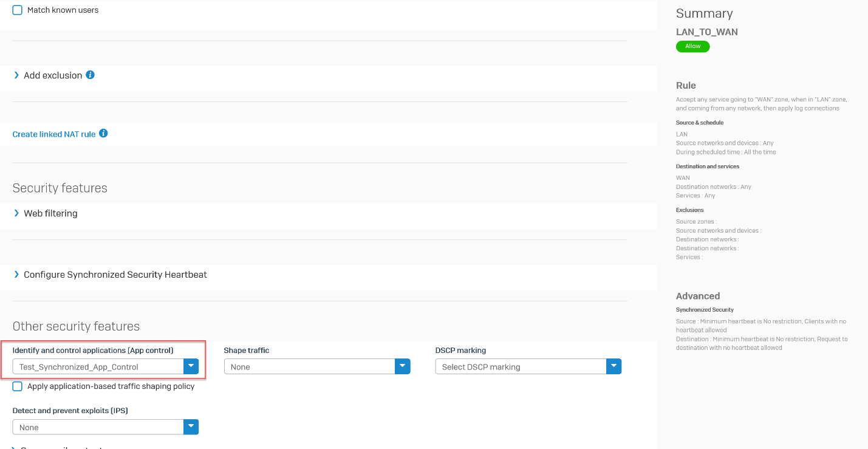Enable the Match known users checkbox
868x449 pixels.
17,10
